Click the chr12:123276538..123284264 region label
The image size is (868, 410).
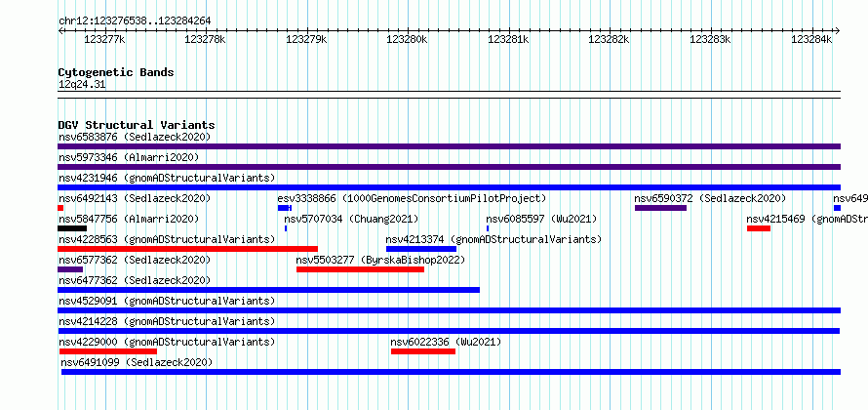point(135,21)
